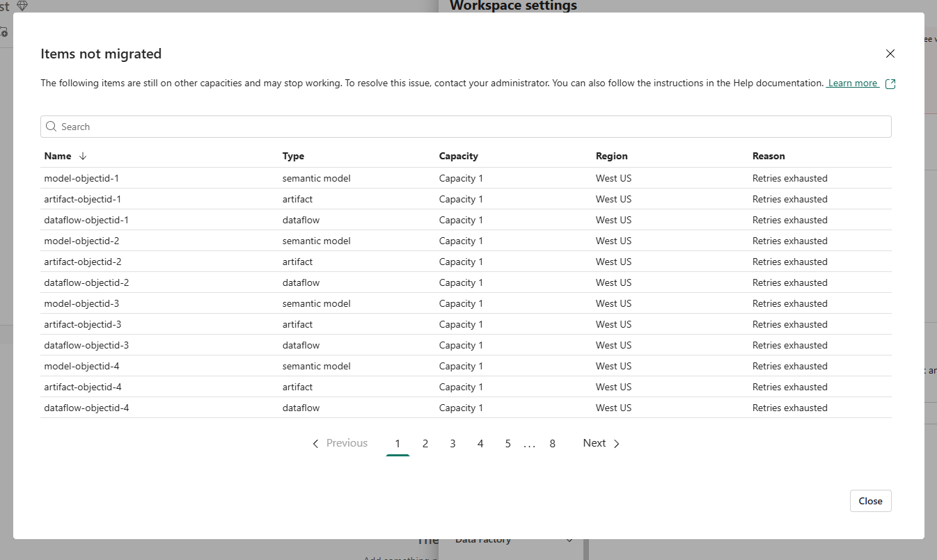
Task: Click "Capacity 1" in the artifact-objectid-1 row
Action: (x=461, y=199)
